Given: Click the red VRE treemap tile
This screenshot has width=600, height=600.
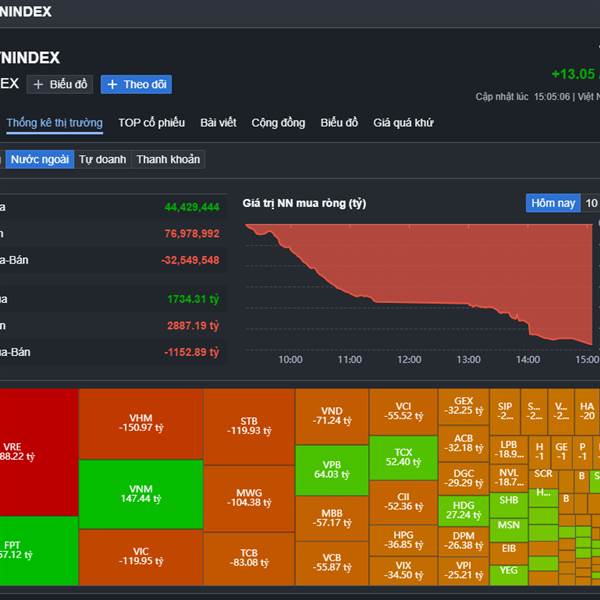Looking at the screenshot, I should tap(38, 451).
